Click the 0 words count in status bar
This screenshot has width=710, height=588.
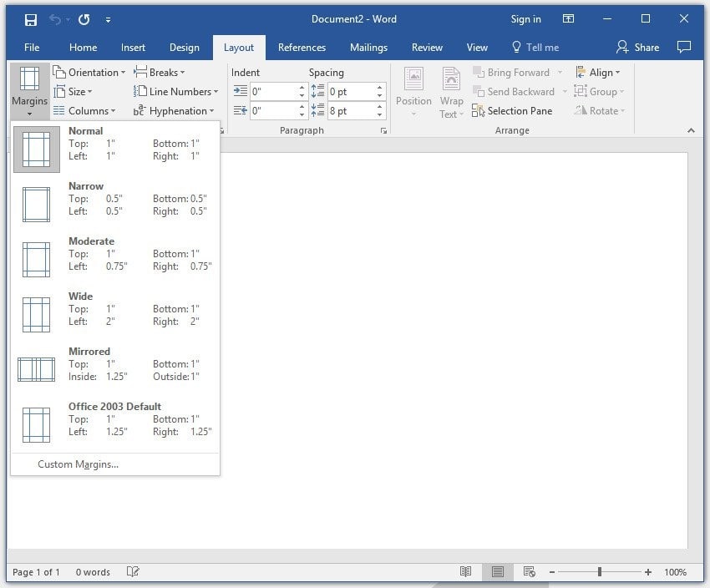93,572
